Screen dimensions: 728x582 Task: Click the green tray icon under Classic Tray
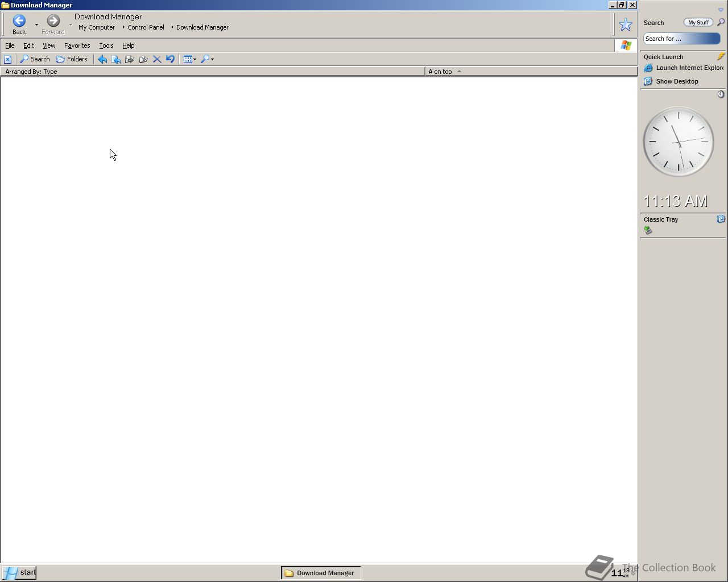(648, 230)
